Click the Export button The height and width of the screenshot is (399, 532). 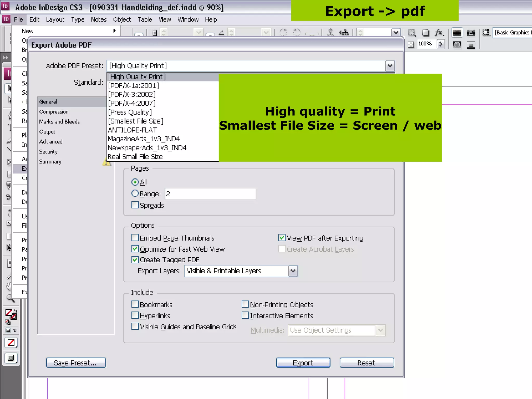tap(303, 363)
